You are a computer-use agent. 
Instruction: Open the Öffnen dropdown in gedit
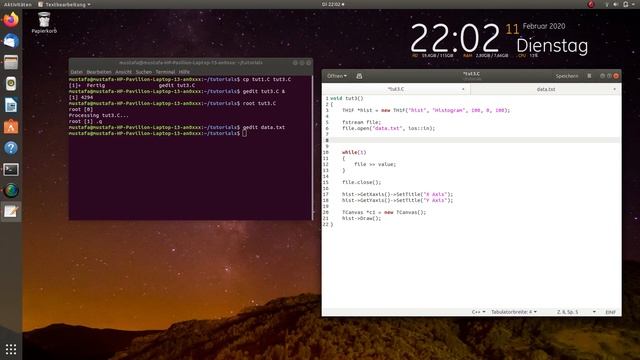337,76
